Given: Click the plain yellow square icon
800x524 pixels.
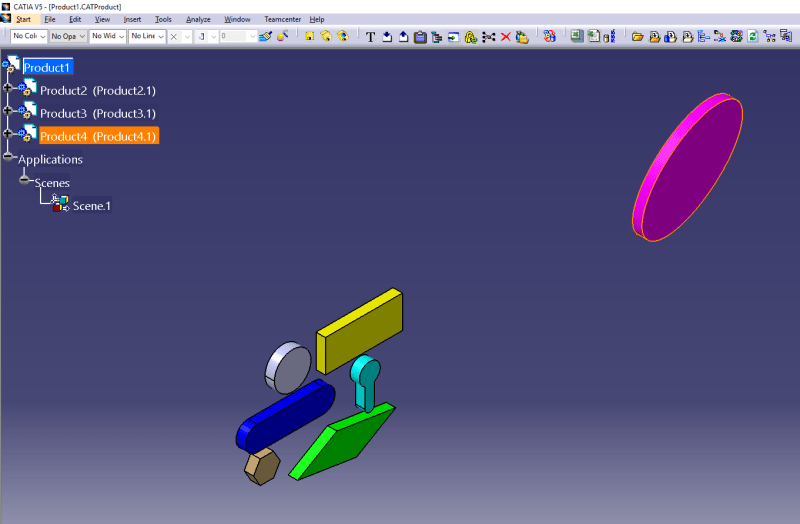Looking at the screenshot, I should [x=310, y=36].
